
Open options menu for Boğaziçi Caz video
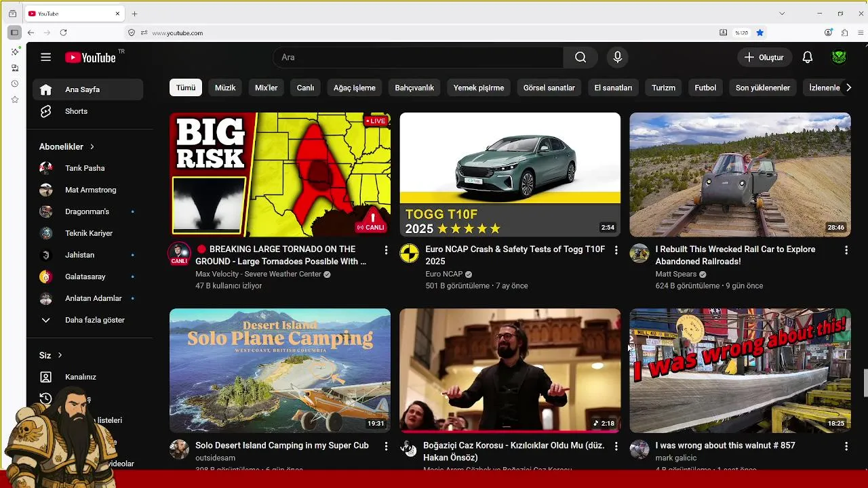click(616, 446)
